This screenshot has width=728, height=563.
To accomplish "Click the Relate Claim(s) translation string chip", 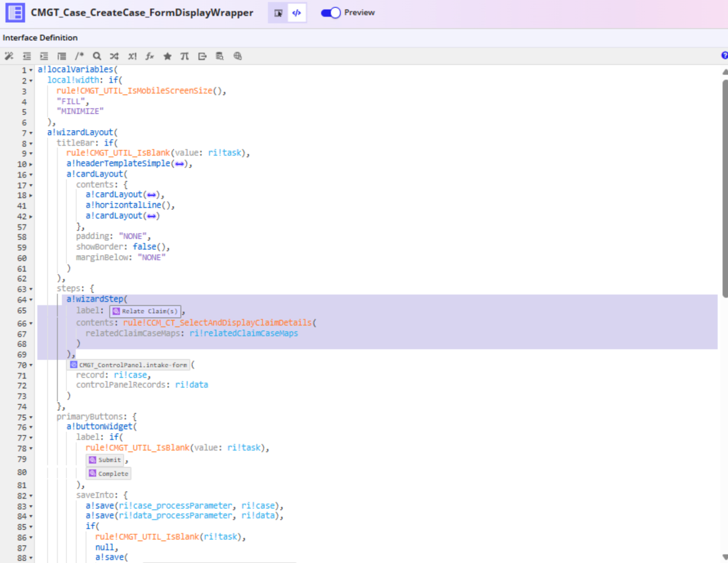I will coord(145,311).
